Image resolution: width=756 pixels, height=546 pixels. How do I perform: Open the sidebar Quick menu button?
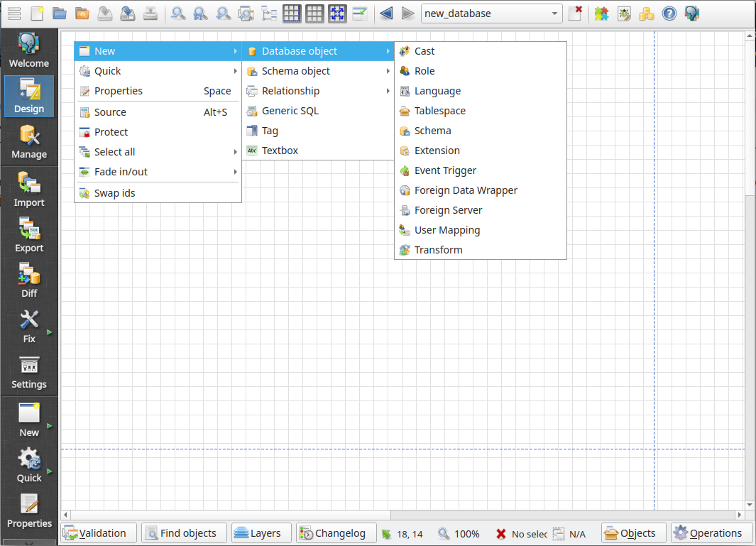click(x=29, y=465)
